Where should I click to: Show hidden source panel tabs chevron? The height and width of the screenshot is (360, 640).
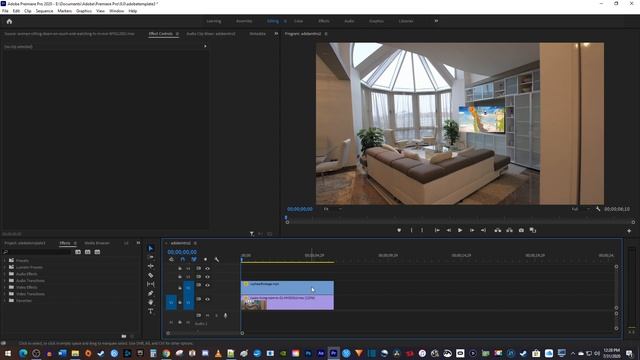tap(276, 33)
